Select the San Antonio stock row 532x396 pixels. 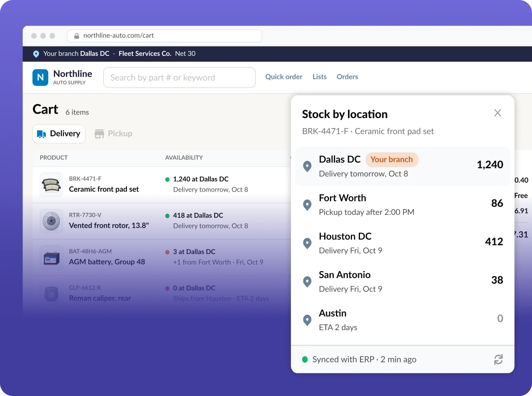tap(403, 282)
